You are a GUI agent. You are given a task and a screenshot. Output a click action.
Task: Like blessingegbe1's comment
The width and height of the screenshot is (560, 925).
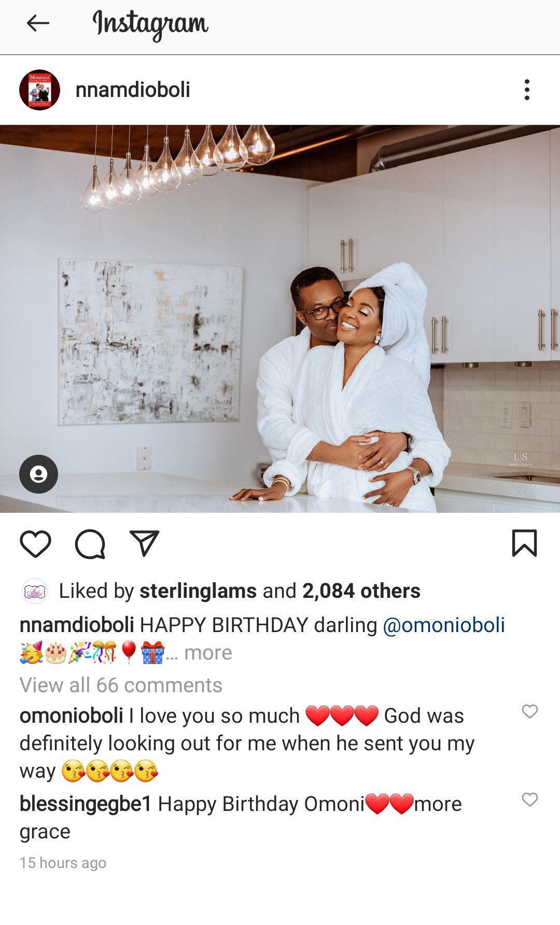coord(529,800)
